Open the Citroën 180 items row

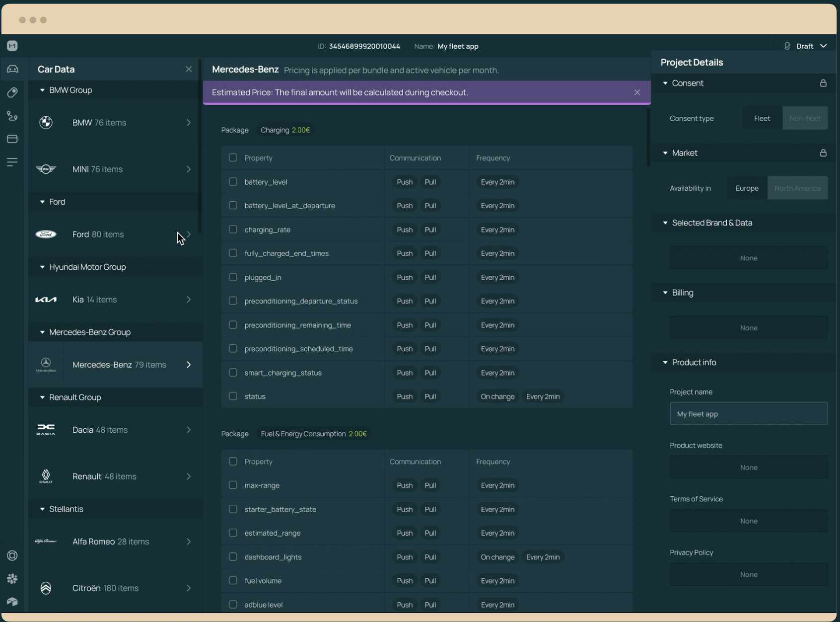[115, 588]
